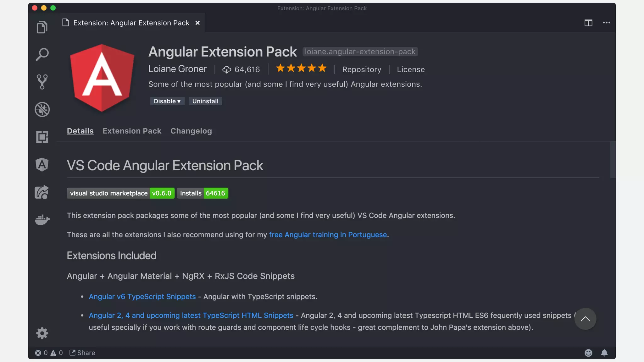This screenshot has height=362, width=644.
Task: Click the five-star rating
Action: pos(301,68)
